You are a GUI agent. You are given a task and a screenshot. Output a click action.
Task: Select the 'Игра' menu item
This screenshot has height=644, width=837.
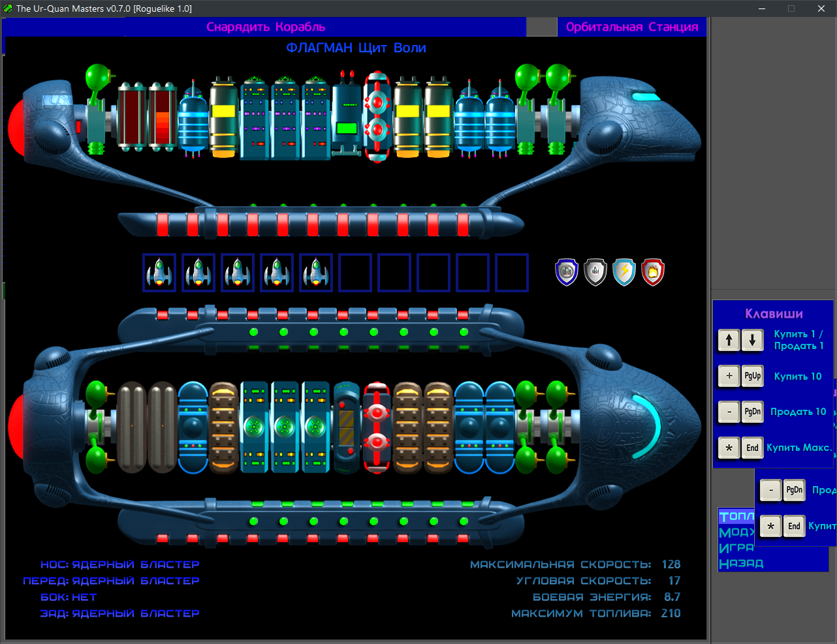coord(736,548)
